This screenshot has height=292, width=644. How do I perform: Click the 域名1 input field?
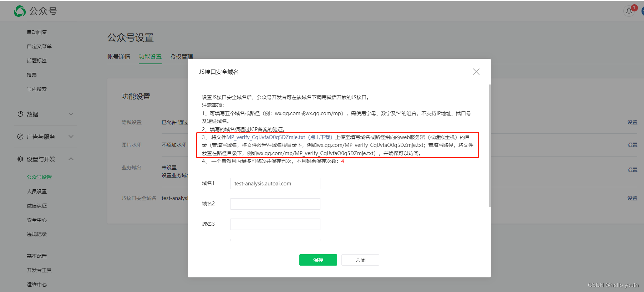click(275, 184)
